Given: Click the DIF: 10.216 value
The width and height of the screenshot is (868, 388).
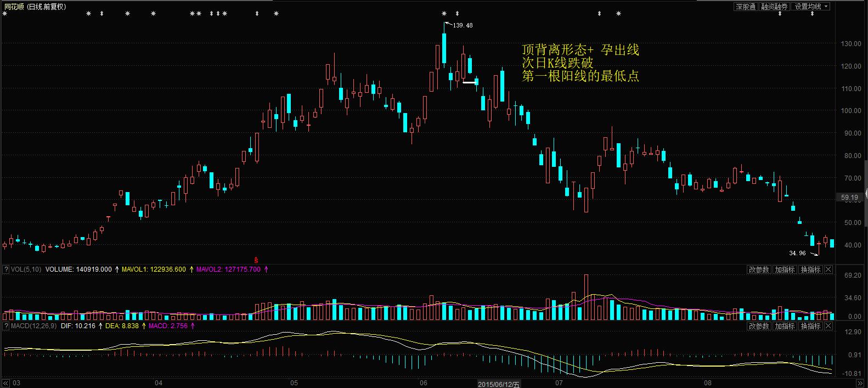Looking at the screenshot, I should 78,326.
